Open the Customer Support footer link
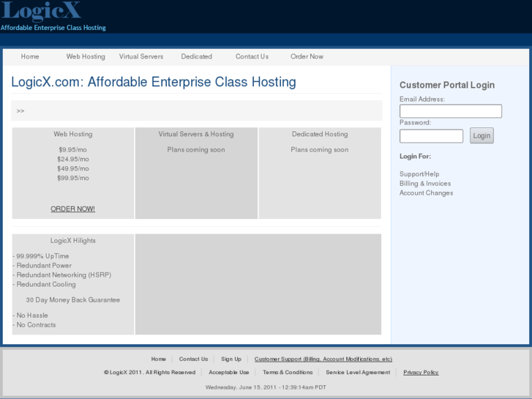Screen dimensions: 532x399 coord(323,359)
